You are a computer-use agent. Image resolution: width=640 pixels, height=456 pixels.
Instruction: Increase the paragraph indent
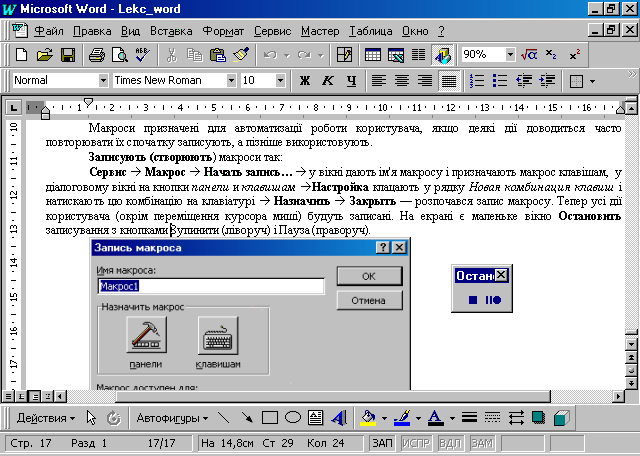547,81
